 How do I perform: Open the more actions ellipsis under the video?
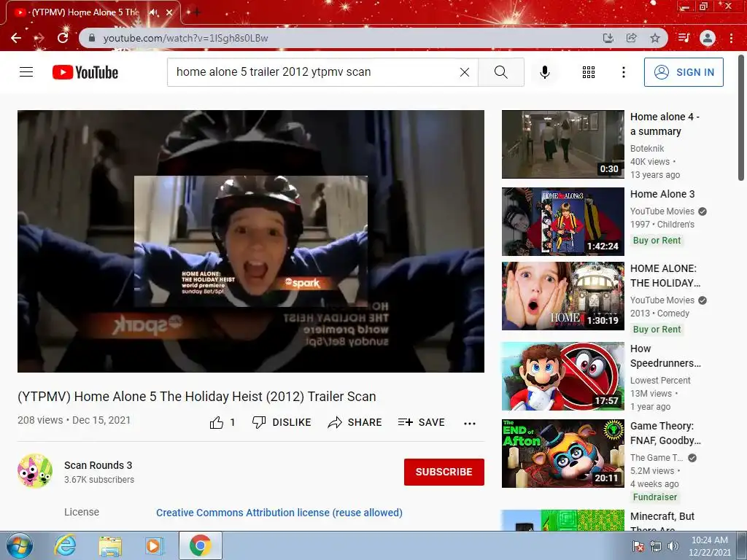(x=470, y=424)
